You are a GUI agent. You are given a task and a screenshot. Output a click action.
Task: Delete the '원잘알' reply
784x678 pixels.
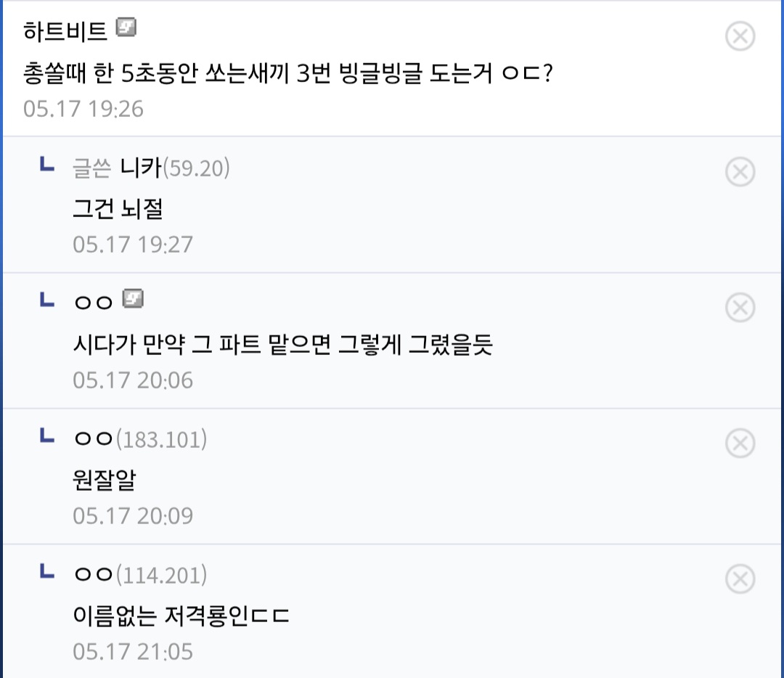(x=740, y=443)
